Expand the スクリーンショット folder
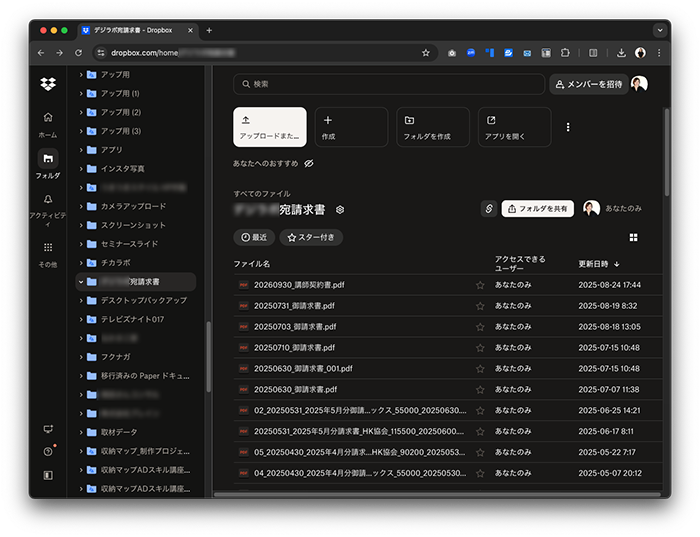The image size is (700, 537). 81,225
